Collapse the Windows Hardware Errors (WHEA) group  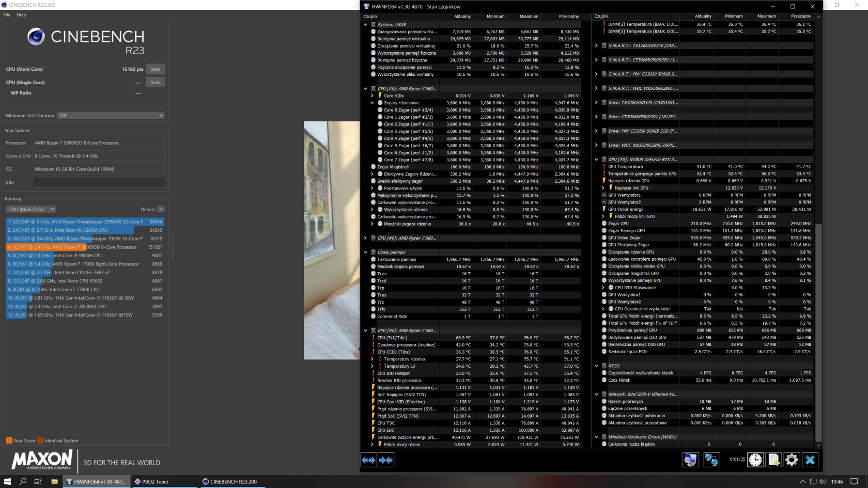tap(596, 437)
